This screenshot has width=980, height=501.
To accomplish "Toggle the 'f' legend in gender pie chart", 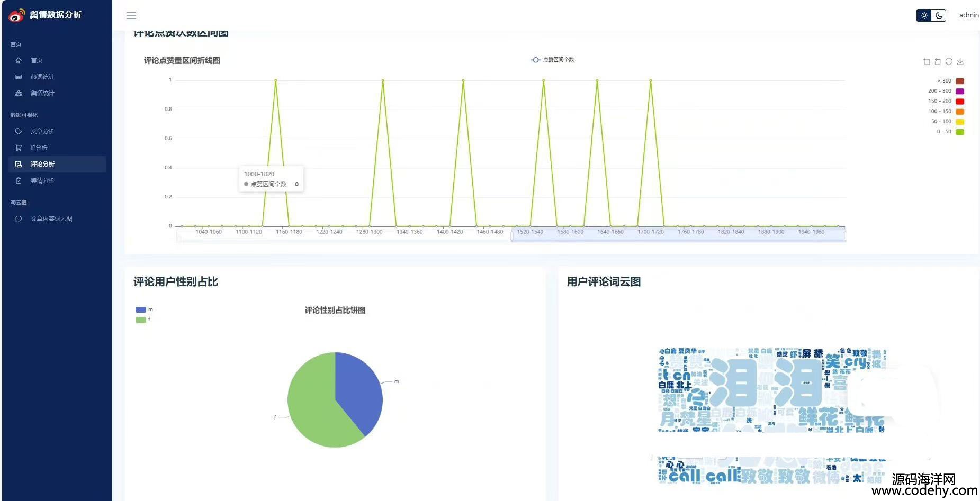I will [141, 320].
